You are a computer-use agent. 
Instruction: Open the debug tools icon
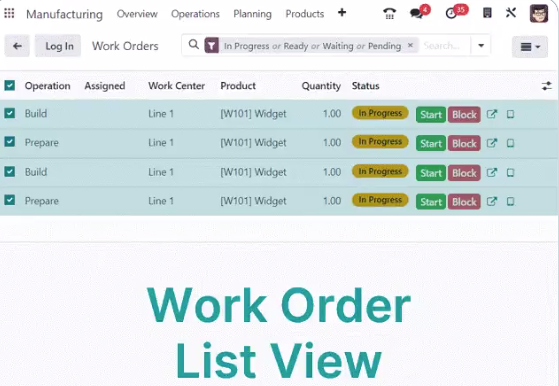tap(511, 13)
